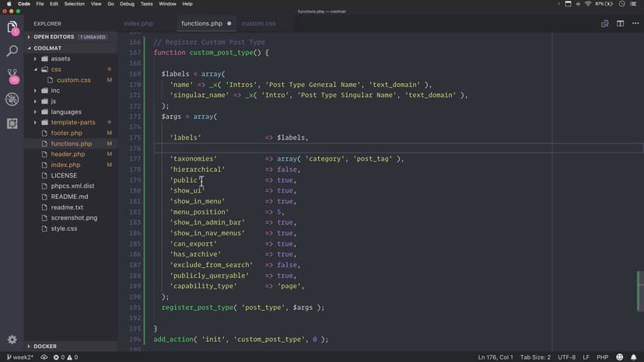Collapse the css folder
The width and height of the screenshot is (644, 362).
[x=56, y=69]
